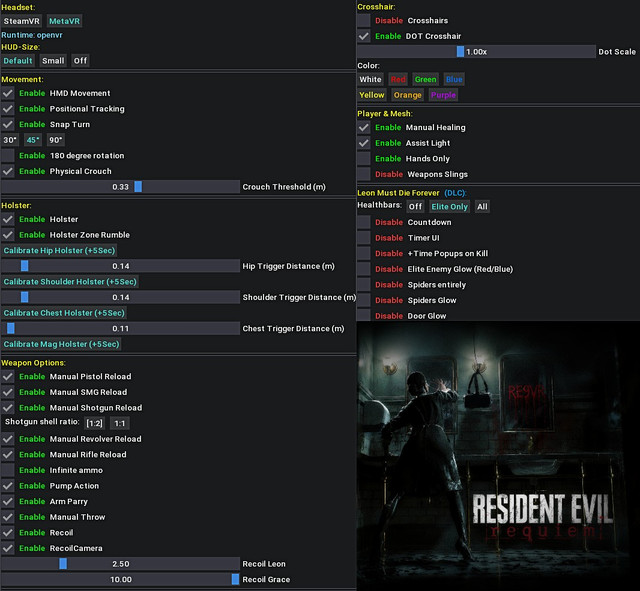Pick the White crosshair color

(x=370, y=79)
